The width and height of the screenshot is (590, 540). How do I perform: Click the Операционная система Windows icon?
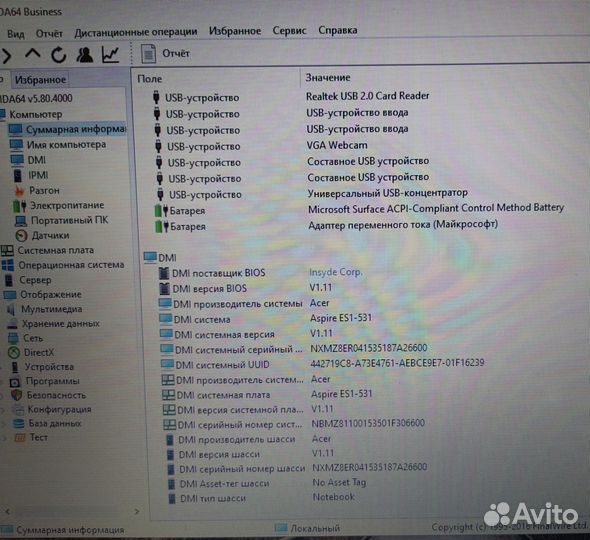[8, 265]
